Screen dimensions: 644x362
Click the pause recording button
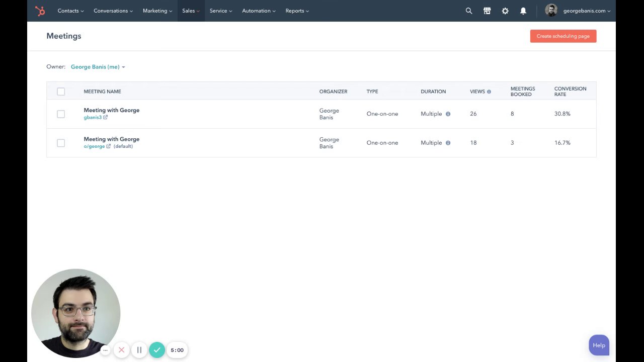[x=139, y=350]
